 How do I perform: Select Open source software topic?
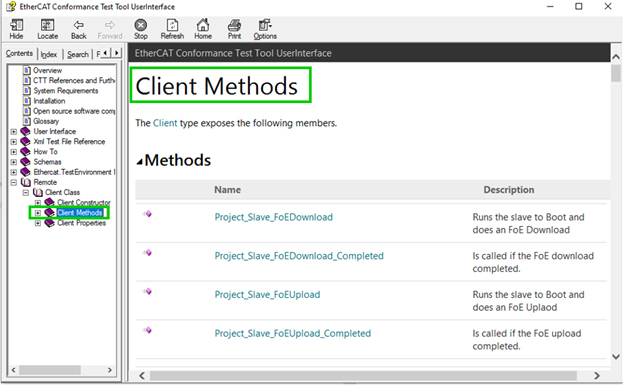74,111
